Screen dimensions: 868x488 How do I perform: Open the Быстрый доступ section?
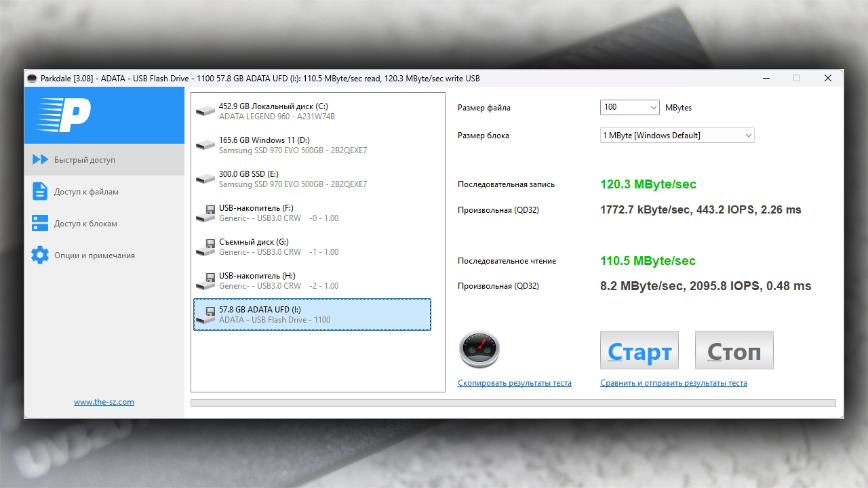[x=104, y=160]
